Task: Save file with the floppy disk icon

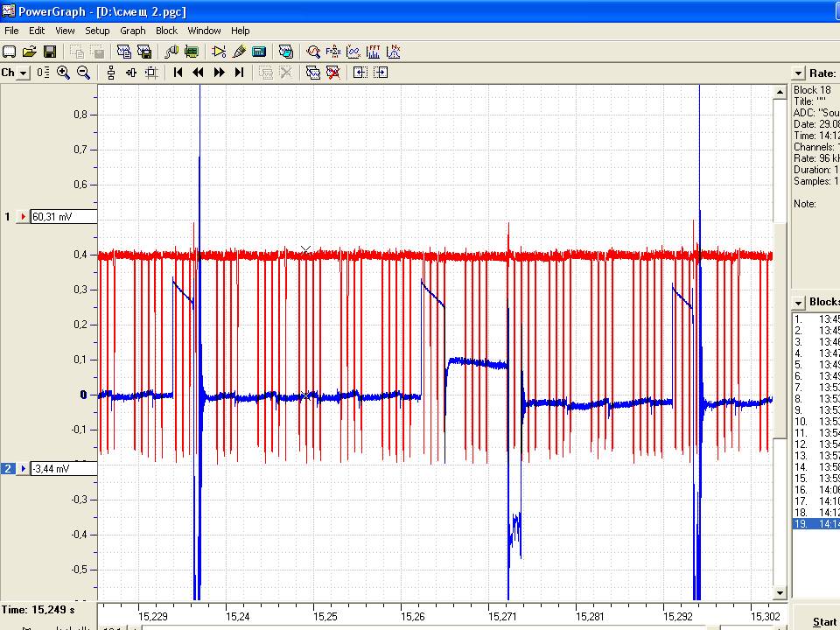Action: [50, 52]
